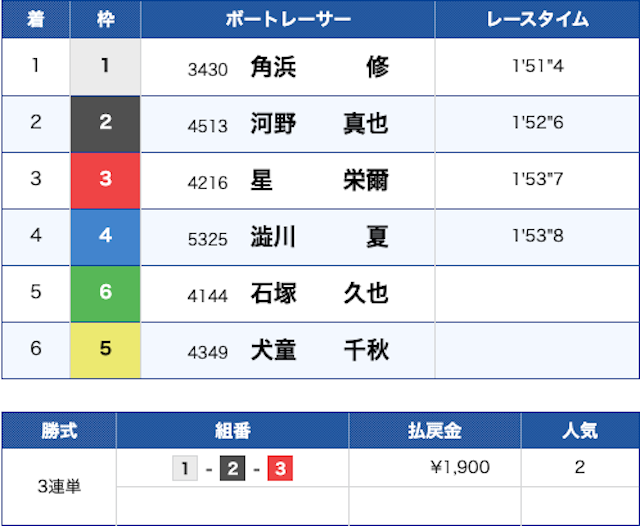Open racer 河野 真也 name
Image resolution: width=640 pixels, height=526 pixels.
(x=319, y=124)
